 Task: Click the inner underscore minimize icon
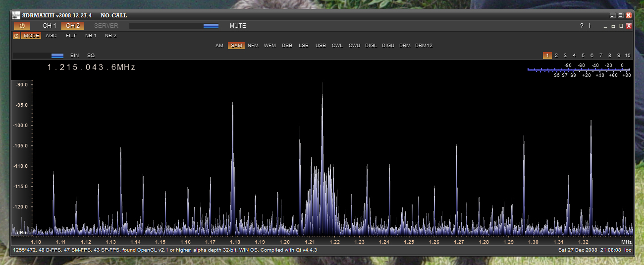pos(605,26)
